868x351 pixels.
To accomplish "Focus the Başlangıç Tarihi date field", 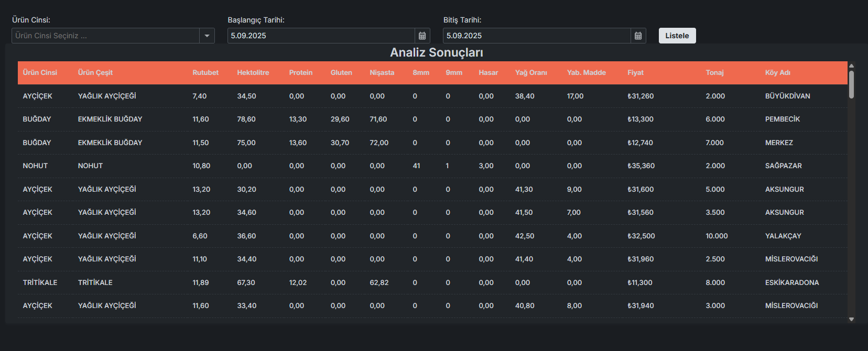I will [321, 36].
